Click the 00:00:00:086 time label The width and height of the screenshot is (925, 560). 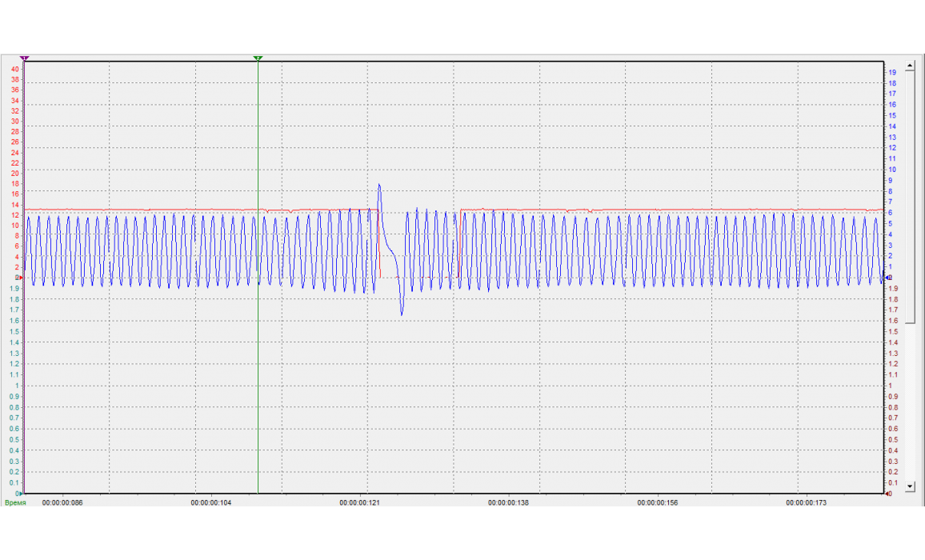point(62,503)
